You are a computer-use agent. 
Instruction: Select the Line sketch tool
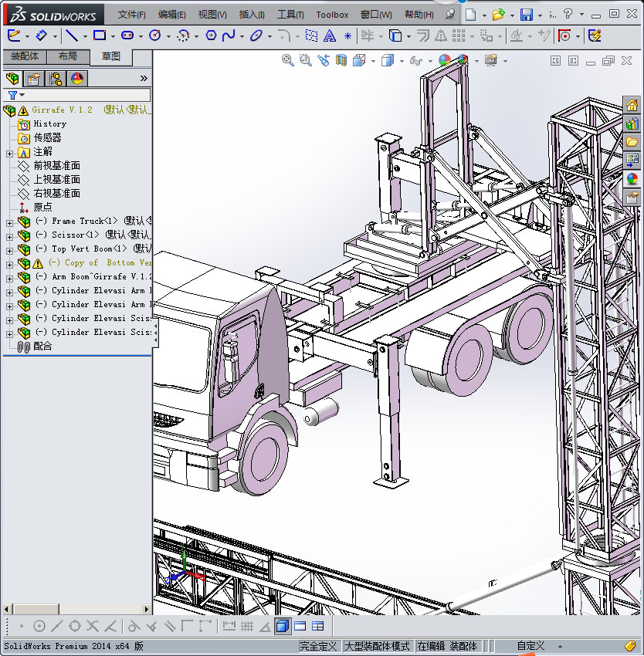pyautogui.click(x=71, y=36)
